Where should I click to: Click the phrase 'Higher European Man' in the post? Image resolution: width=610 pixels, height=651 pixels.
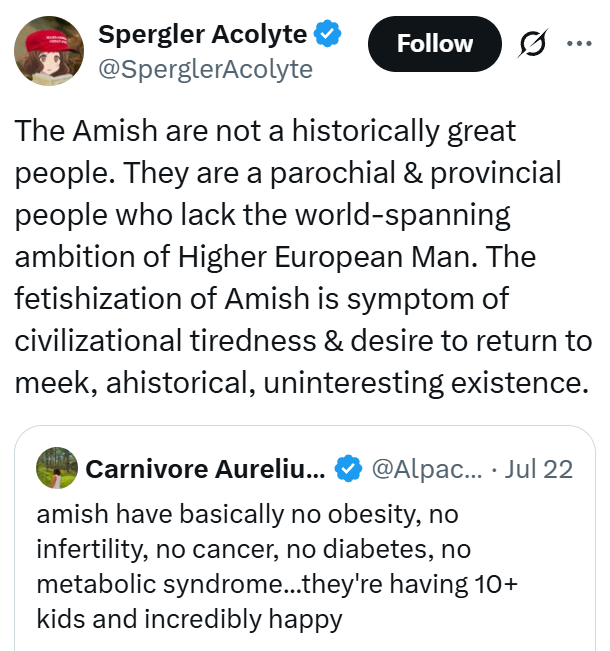point(328,257)
